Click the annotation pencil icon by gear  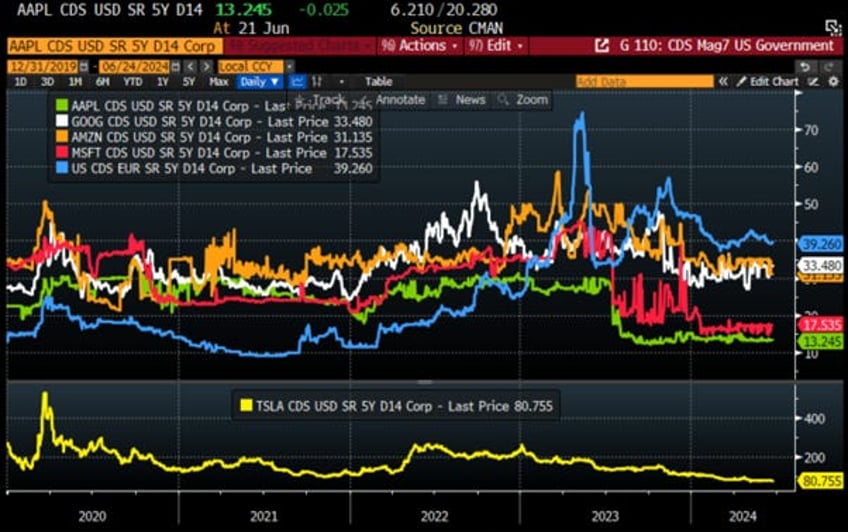point(813,82)
